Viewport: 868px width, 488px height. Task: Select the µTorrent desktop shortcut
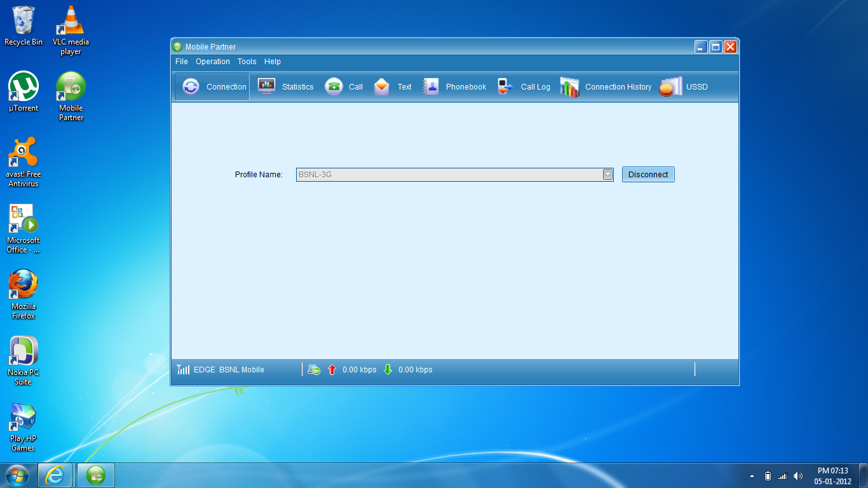[24, 92]
